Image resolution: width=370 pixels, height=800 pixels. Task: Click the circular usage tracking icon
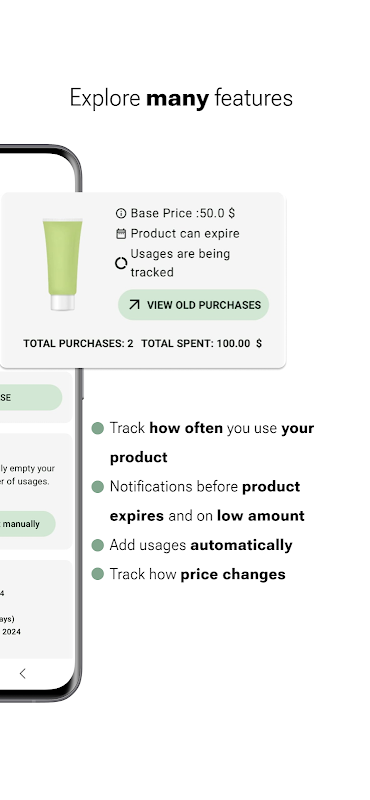point(121,263)
